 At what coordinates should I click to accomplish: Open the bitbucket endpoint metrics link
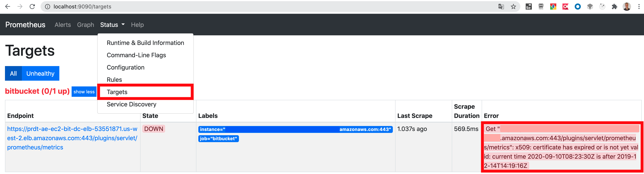[x=72, y=138]
